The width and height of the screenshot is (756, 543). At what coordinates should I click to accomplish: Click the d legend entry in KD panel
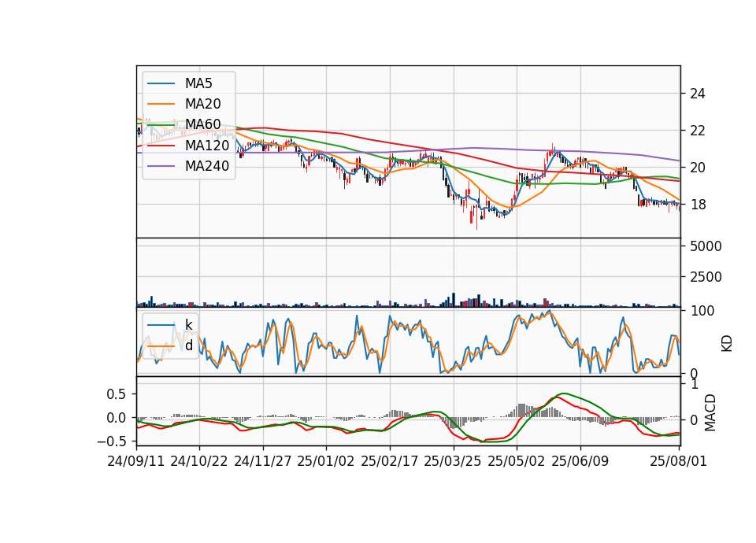tap(189, 345)
